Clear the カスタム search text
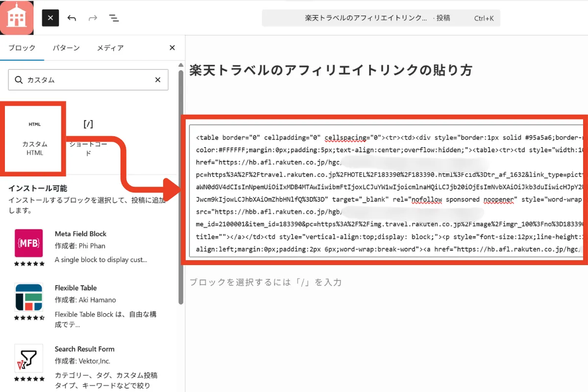588x392 pixels. 158,80
